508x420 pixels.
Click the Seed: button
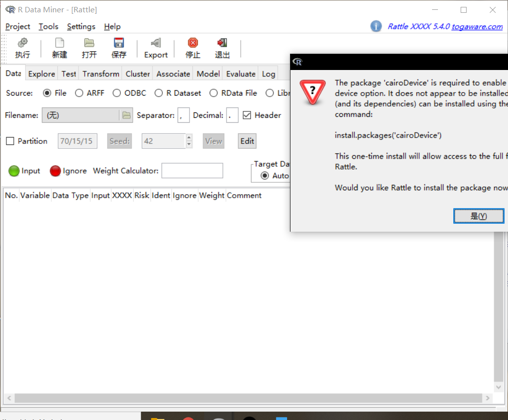tap(119, 141)
